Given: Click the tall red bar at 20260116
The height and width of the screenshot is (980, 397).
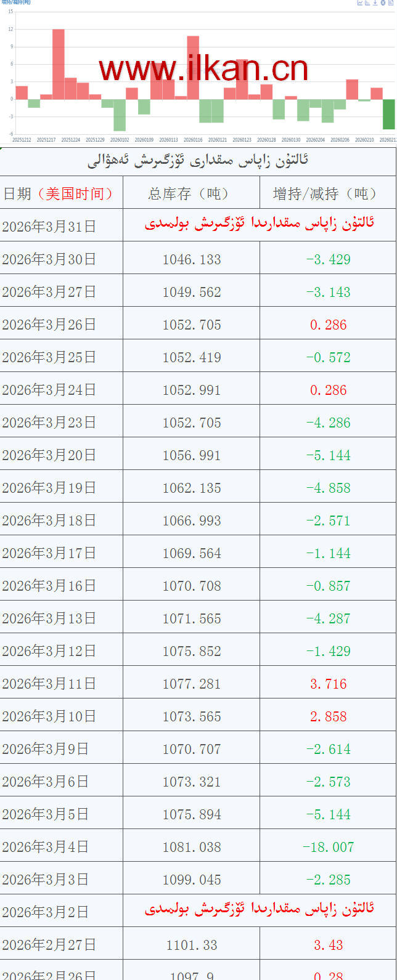Looking at the screenshot, I should 193,67.
